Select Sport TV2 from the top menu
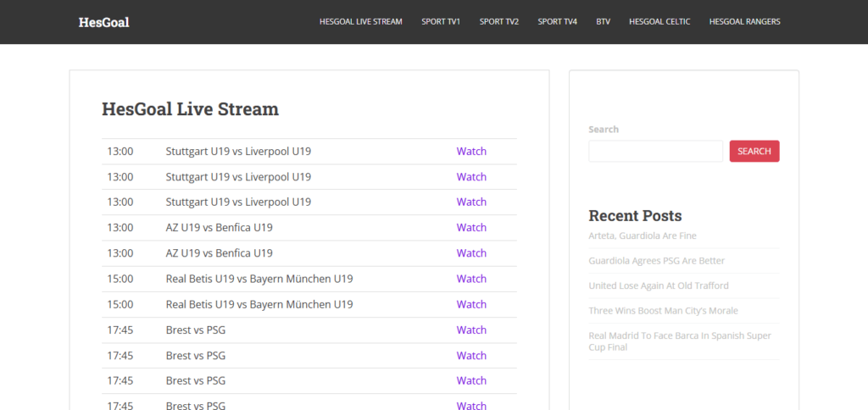This screenshot has height=410, width=868. point(498,22)
